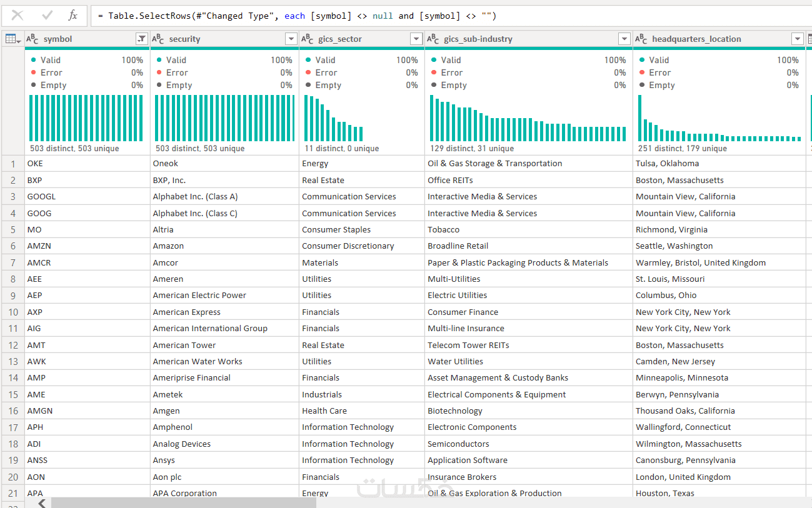Screen dimensions: 812x508
Task: Select the gics_sector column header
Action: click(351, 39)
